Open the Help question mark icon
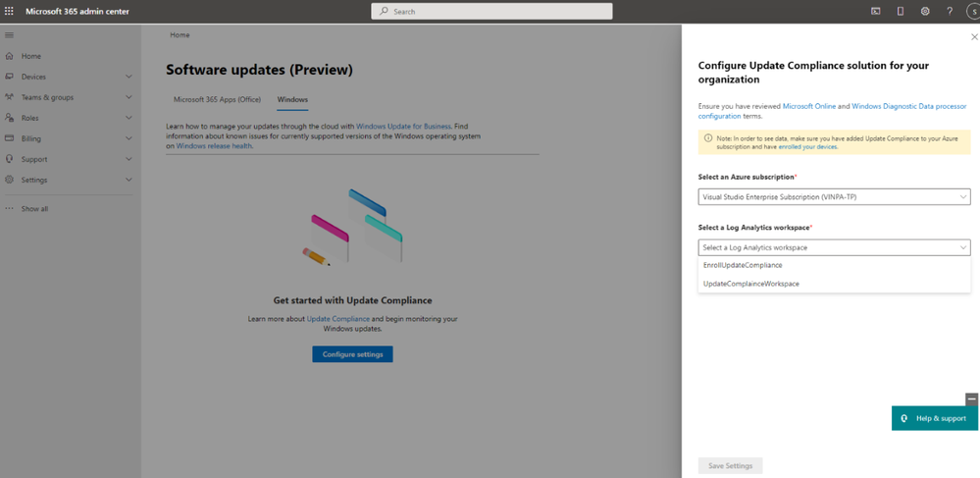 point(950,11)
